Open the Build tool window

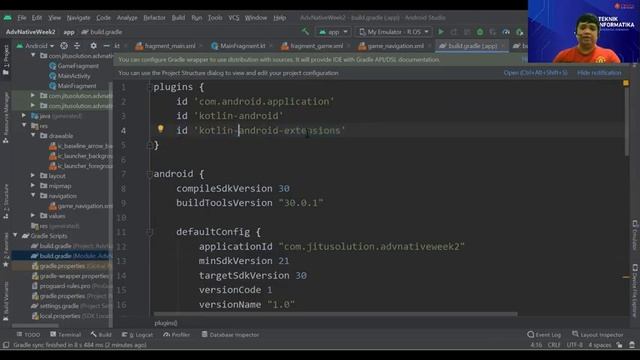[101, 335]
